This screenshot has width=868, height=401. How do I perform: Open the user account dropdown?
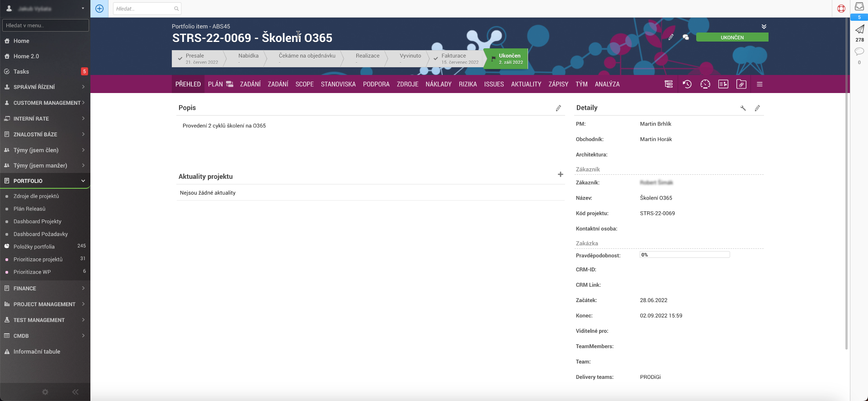click(x=45, y=9)
